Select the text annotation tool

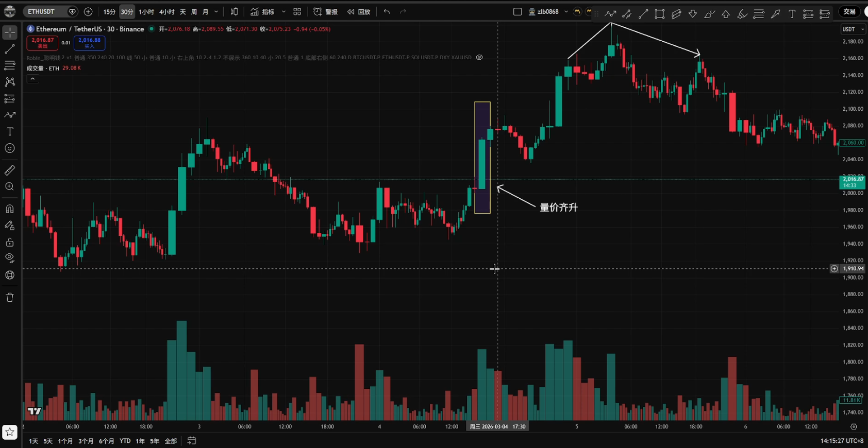[x=10, y=132]
